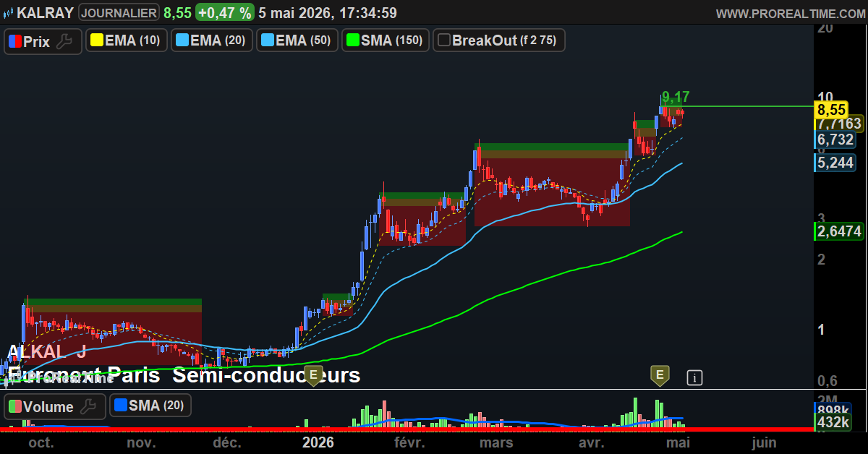Click the green SMA (150) color swatch
Viewport: 868px width, 454px height.
click(352, 40)
